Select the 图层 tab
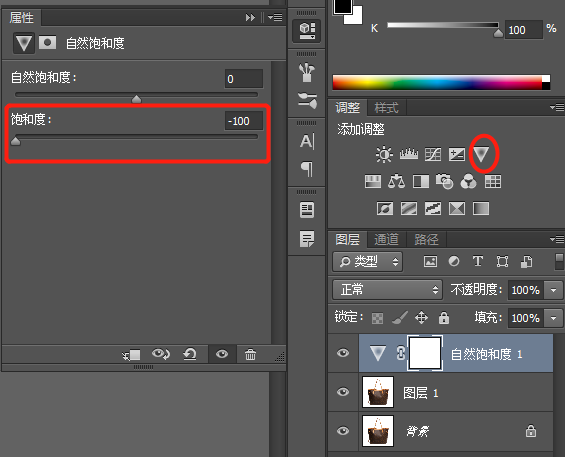The width and height of the screenshot is (565, 457). point(348,239)
